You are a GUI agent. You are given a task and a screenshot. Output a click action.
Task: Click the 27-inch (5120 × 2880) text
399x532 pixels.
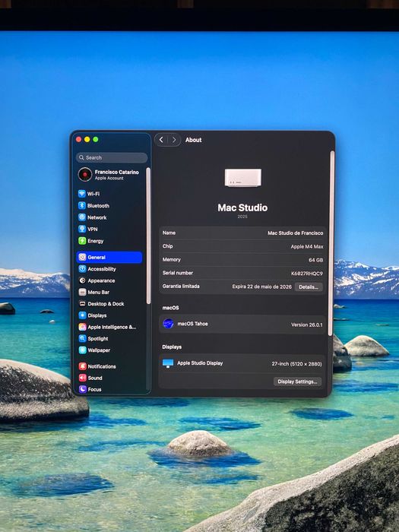click(x=296, y=364)
